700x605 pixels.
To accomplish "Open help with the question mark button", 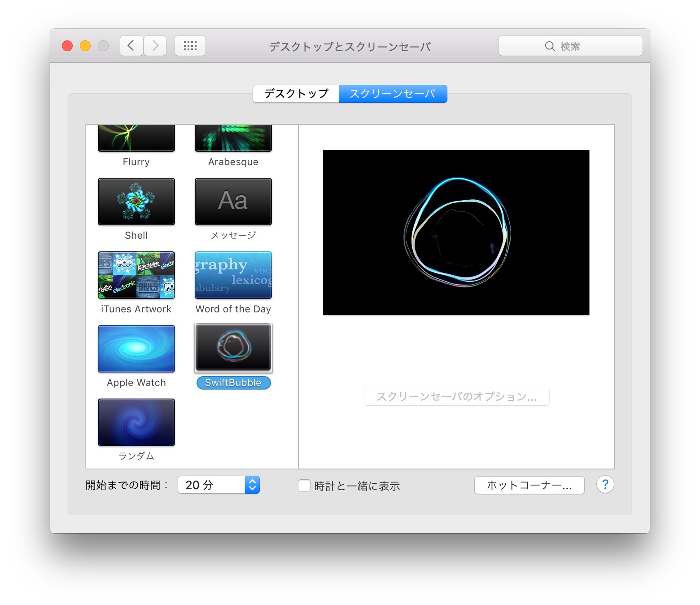I will [x=605, y=485].
